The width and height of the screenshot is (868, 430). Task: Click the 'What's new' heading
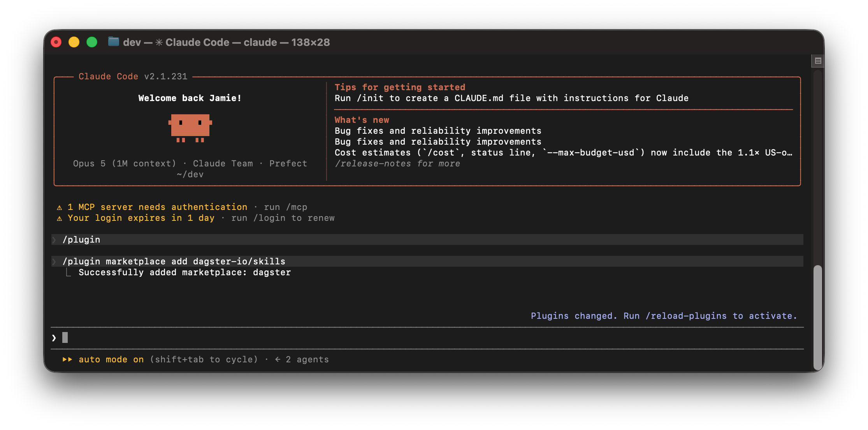point(362,120)
